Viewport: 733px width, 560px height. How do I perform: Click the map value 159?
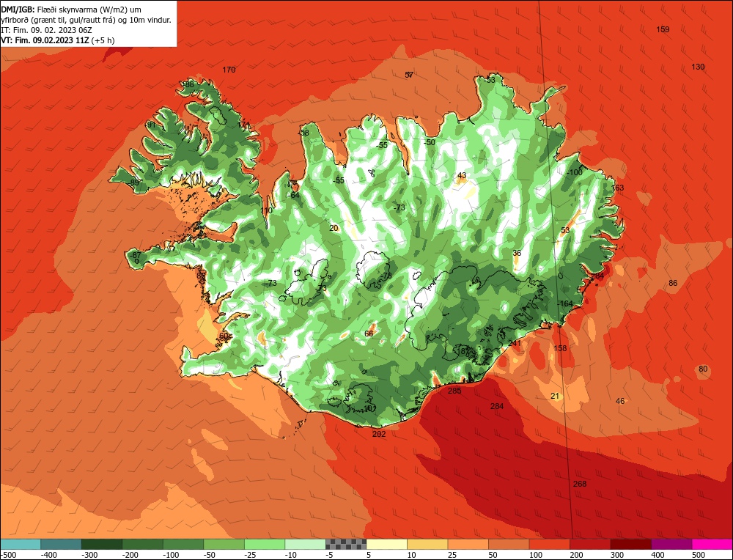(663, 29)
